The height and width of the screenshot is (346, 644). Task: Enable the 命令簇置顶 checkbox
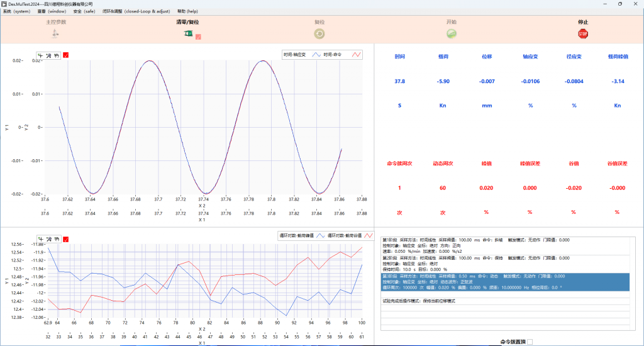[530, 341]
